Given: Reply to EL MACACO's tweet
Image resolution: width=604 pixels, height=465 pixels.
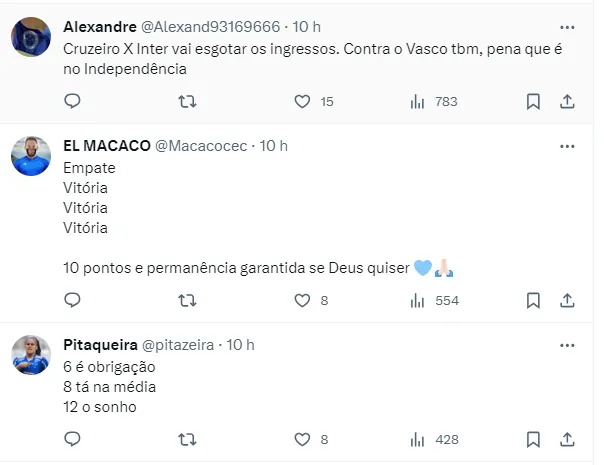Looking at the screenshot, I should click(x=72, y=300).
